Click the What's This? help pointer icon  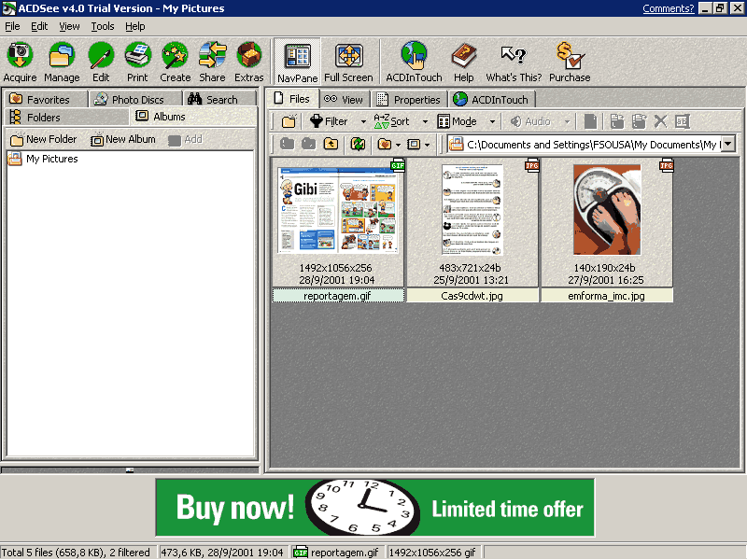pos(514,56)
